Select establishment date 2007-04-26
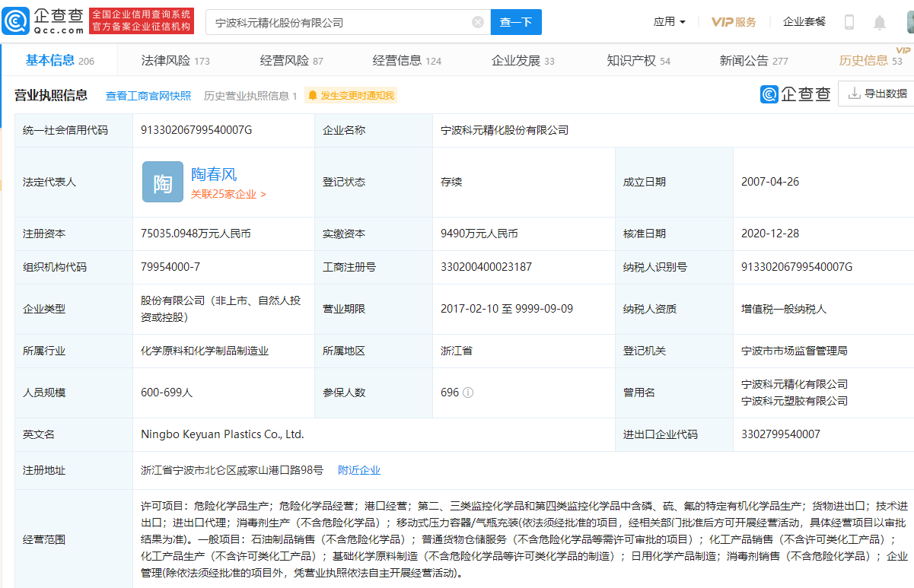 770,182
